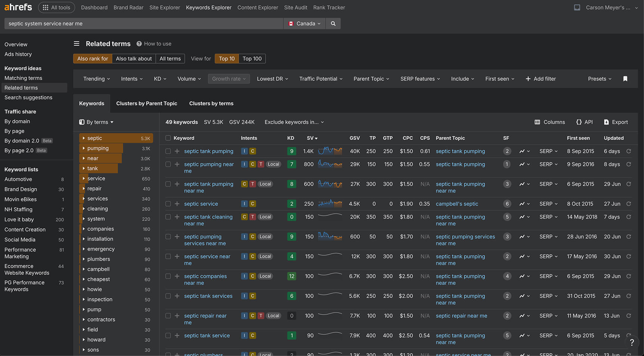Click the bookmark presets icon

point(625,79)
